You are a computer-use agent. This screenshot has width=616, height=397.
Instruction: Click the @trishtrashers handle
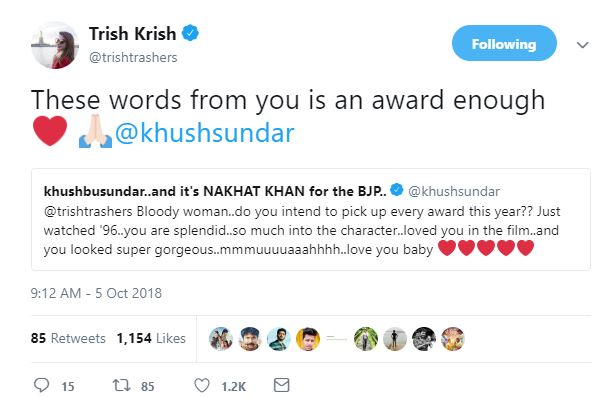tap(133, 57)
